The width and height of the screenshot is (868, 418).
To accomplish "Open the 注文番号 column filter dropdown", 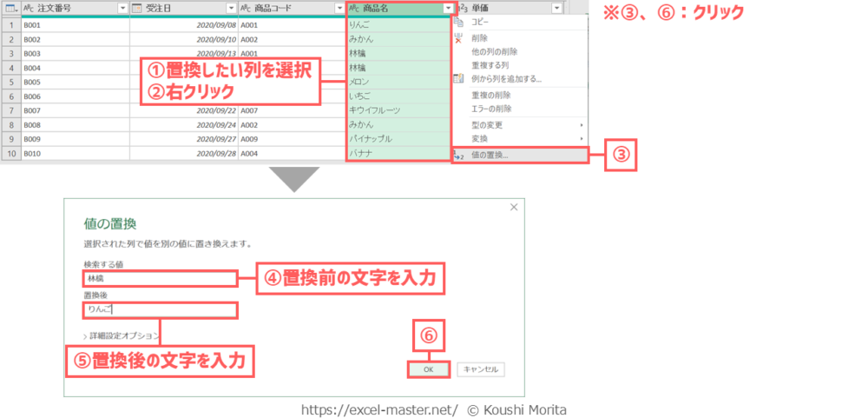I will (x=122, y=8).
